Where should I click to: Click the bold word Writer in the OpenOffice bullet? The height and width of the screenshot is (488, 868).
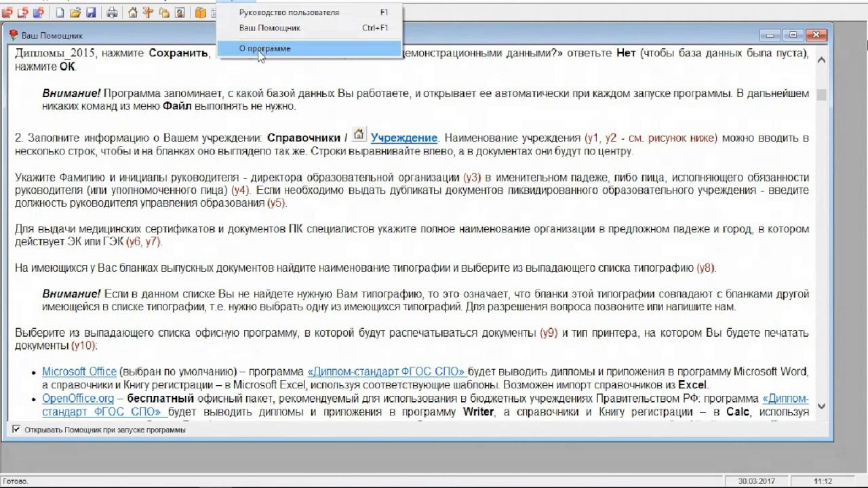pyautogui.click(x=478, y=412)
